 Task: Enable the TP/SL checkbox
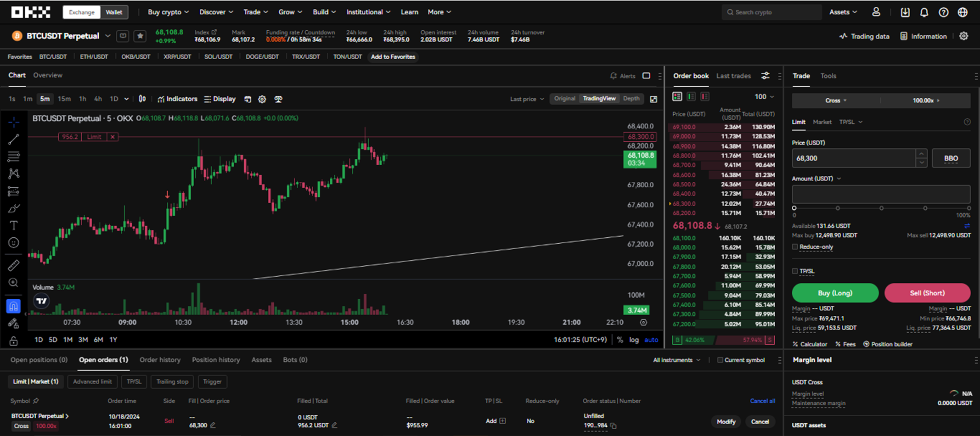795,271
